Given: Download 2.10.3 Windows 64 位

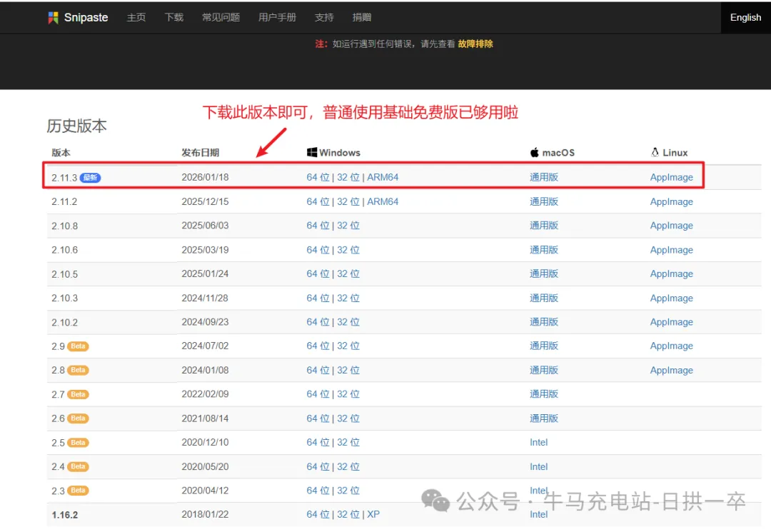Looking at the screenshot, I should [x=318, y=298].
